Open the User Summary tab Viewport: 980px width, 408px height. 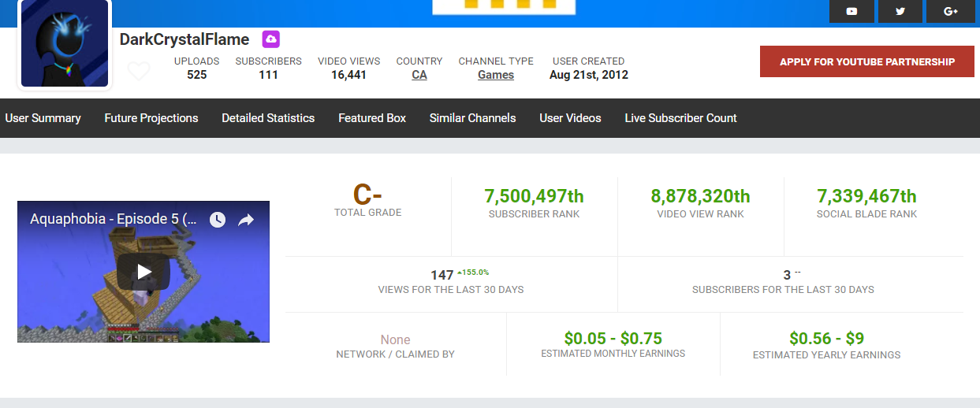[43, 118]
